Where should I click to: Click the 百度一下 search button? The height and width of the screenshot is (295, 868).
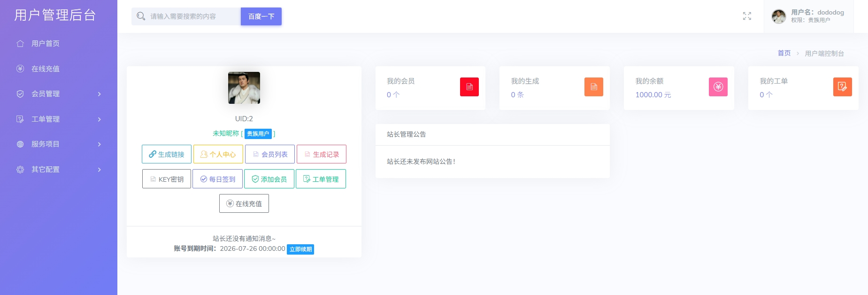point(261,16)
